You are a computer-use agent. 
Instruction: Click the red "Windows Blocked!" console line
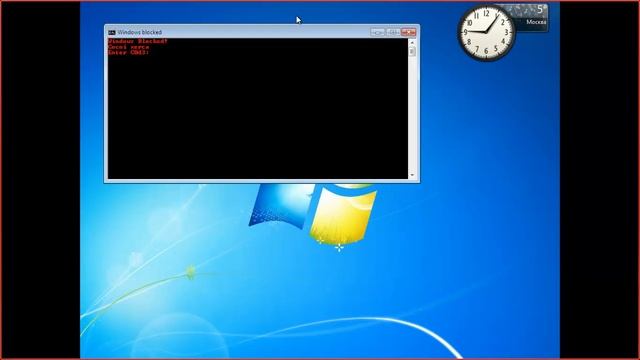[138, 41]
